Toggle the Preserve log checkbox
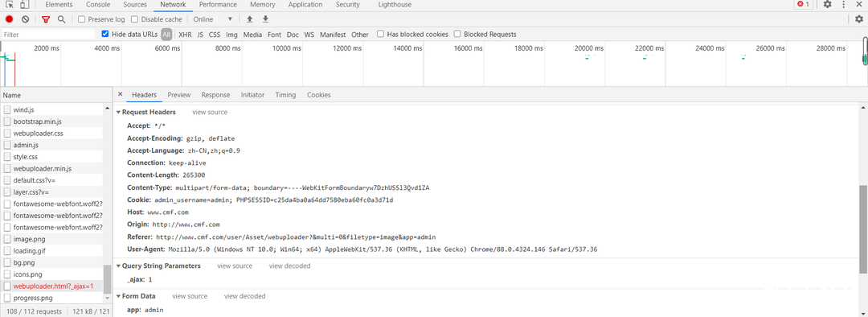The height and width of the screenshot is (317, 868). coord(82,19)
